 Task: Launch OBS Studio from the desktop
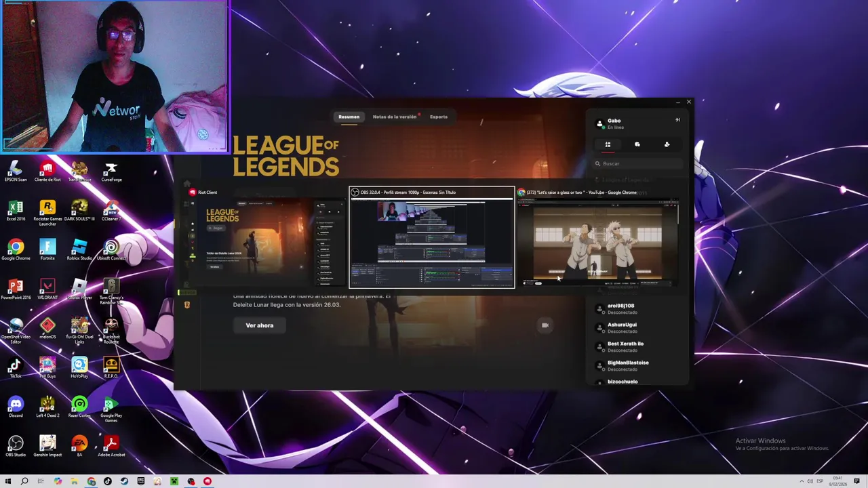(15, 446)
